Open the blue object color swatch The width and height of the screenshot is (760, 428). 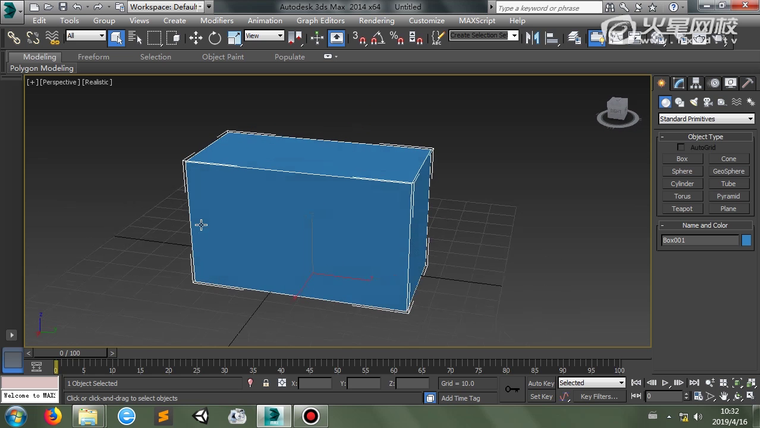[x=746, y=240]
